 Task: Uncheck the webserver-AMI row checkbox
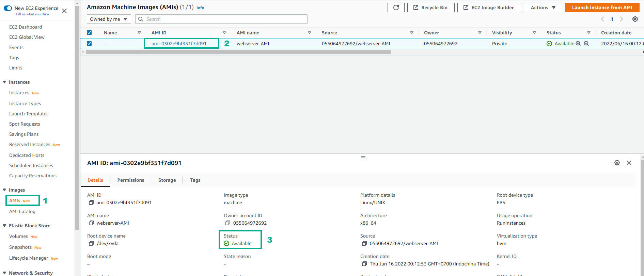89,44
